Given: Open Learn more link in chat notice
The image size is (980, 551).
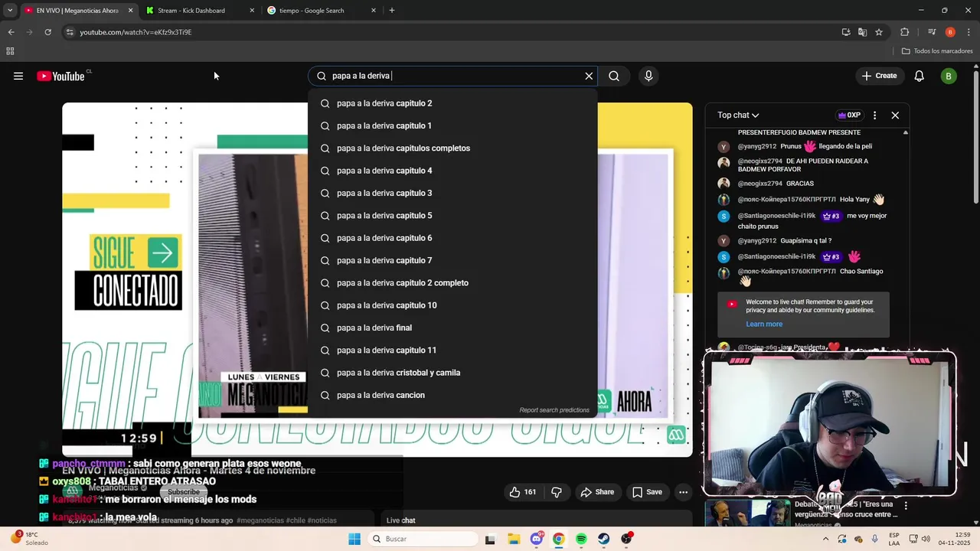Looking at the screenshot, I should tap(764, 324).
